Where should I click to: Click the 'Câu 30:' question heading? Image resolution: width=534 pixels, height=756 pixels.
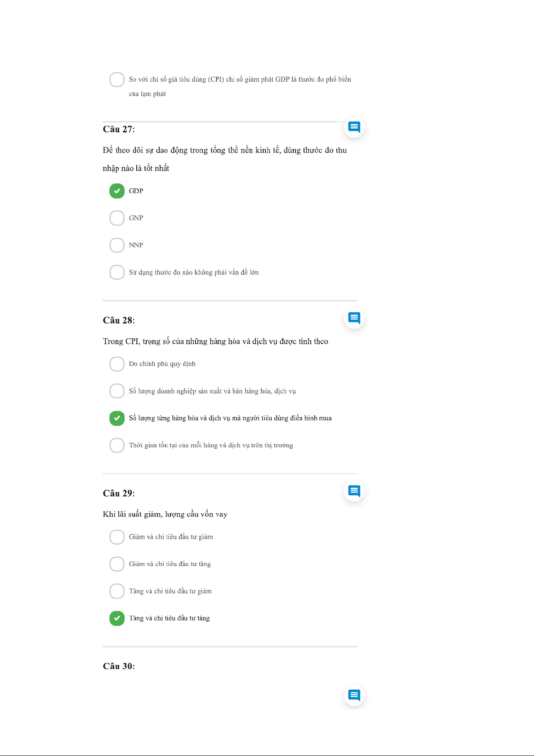[x=119, y=666]
